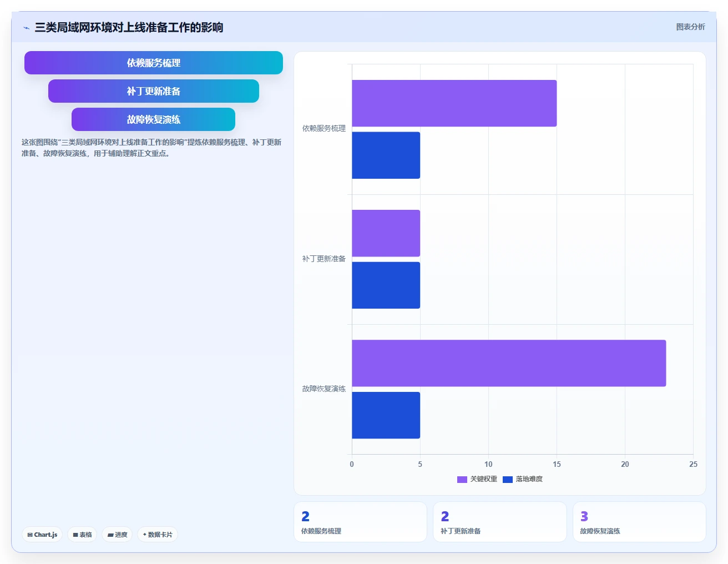Click the 故障恢复演练 gradient funnel bar
This screenshot has width=728, height=564.
154,119
